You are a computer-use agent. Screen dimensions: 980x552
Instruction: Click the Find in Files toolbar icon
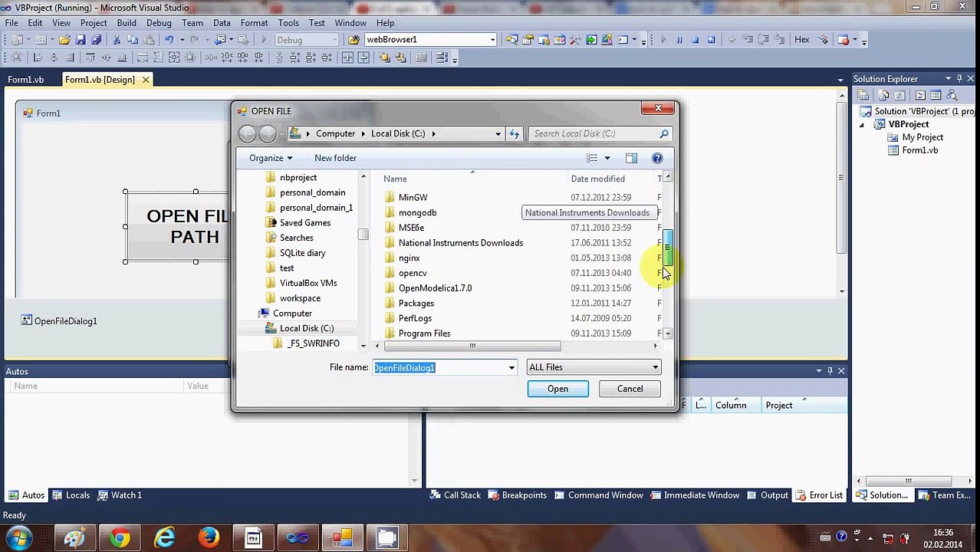coord(354,40)
